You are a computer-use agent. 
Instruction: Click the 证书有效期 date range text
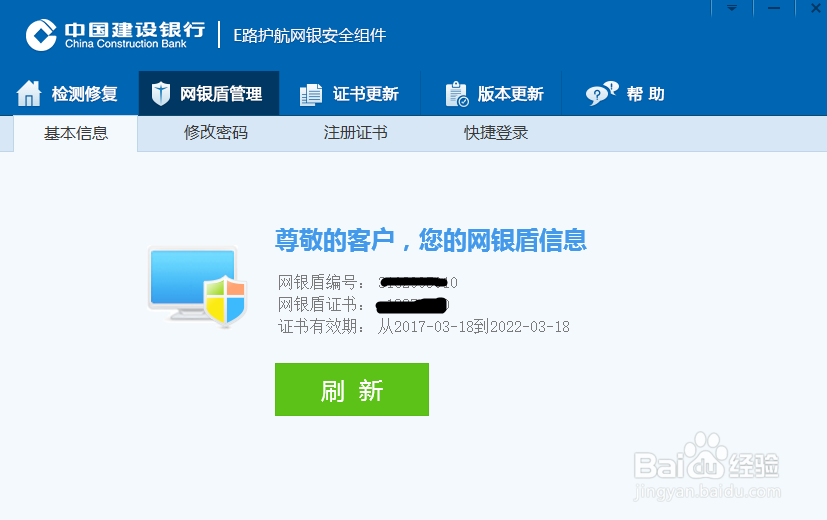474,326
